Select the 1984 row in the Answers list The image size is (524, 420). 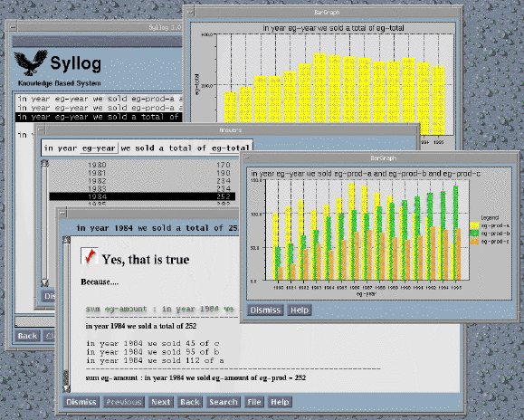point(142,196)
